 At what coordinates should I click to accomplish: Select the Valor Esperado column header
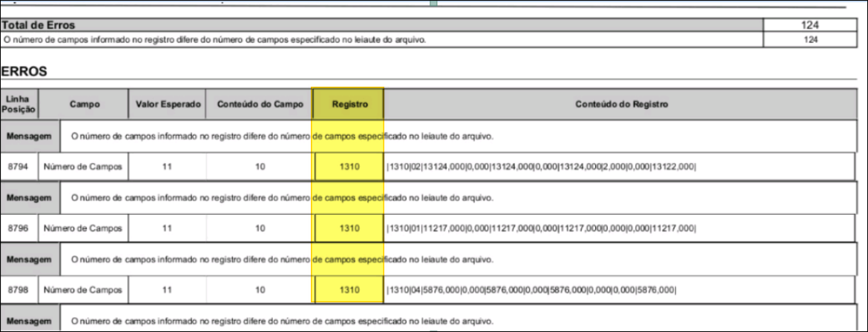(168, 104)
